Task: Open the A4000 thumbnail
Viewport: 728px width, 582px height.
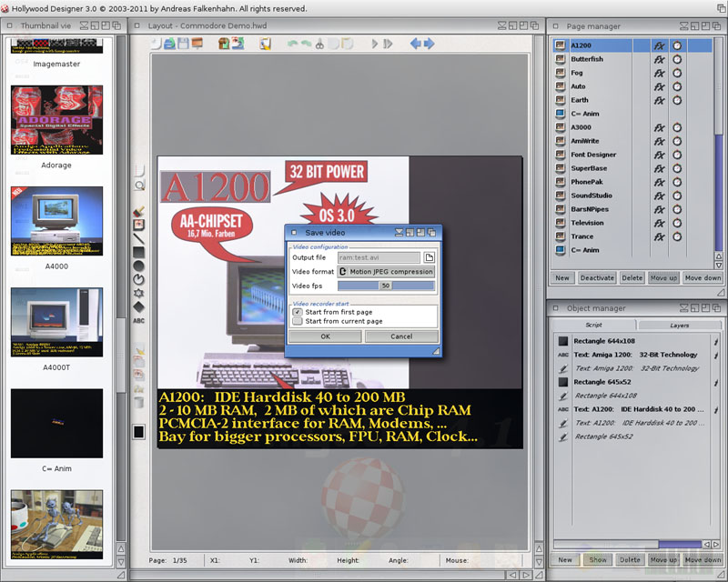Action: (56, 221)
